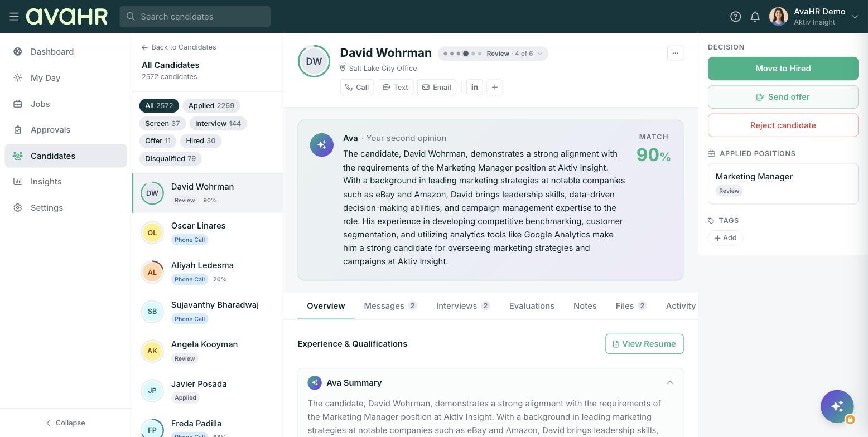The width and height of the screenshot is (868, 437).
Task: Switch to the Activity tab
Action: coord(681,306)
